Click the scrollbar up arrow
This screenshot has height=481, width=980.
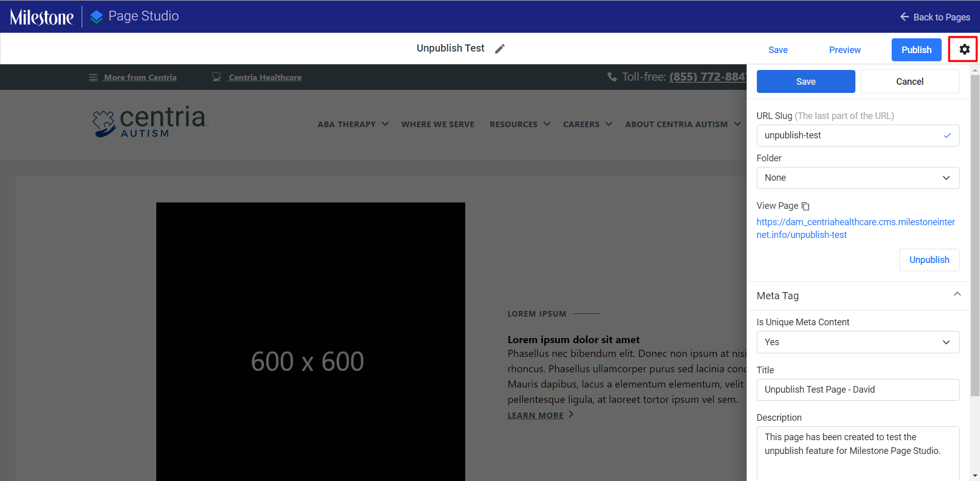click(x=975, y=70)
